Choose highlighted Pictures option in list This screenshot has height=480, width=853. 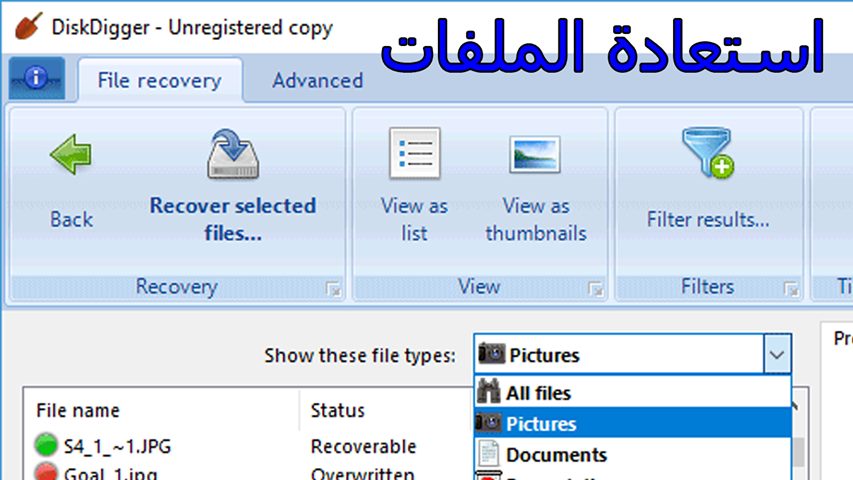pyautogui.click(x=633, y=423)
